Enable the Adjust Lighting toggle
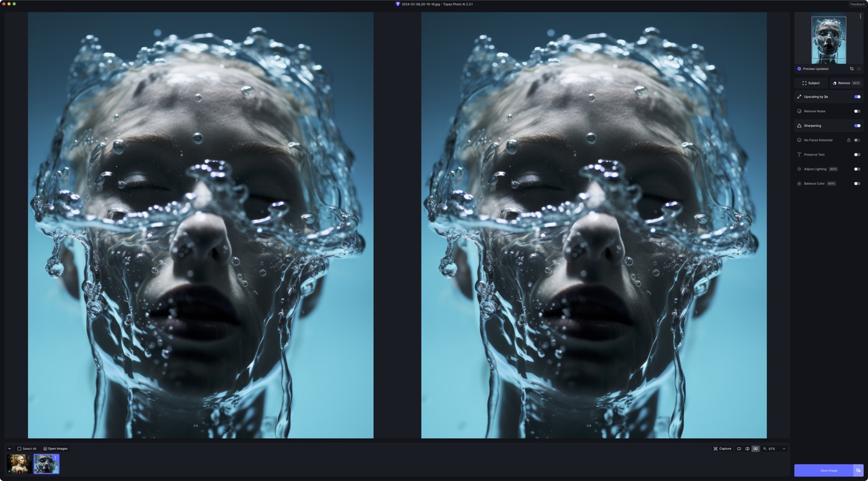Viewport: 868px width, 481px height. point(857,169)
